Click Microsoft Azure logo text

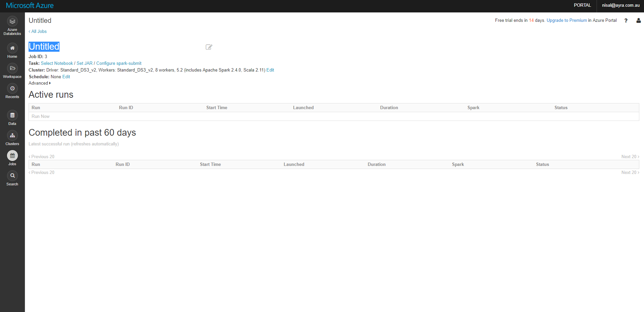click(x=30, y=5)
